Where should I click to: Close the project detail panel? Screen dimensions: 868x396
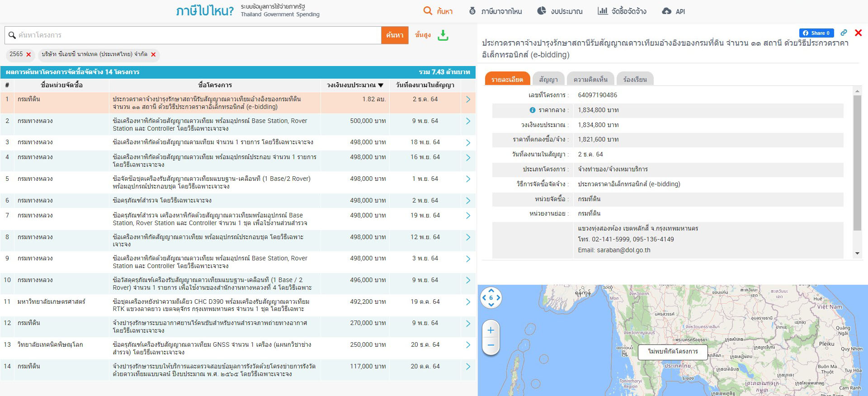[858, 33]
